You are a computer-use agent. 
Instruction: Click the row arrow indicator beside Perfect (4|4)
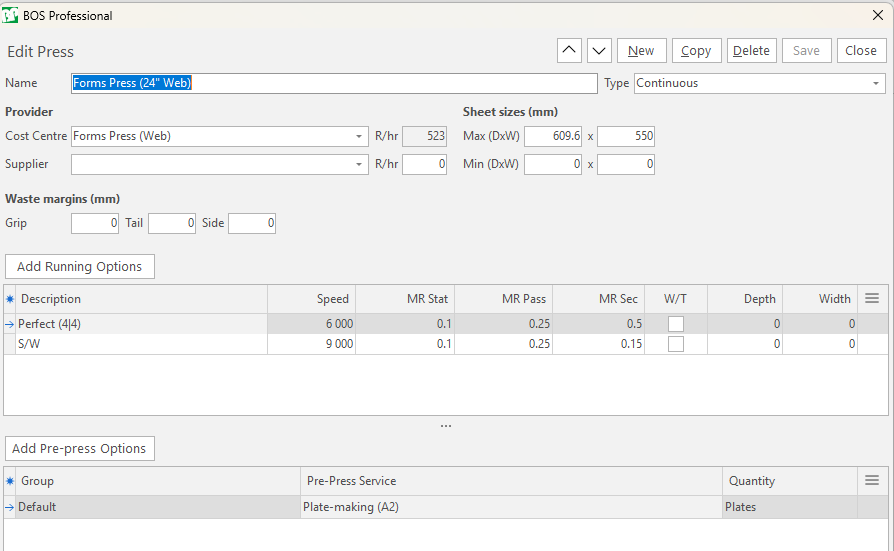[10, 324]
